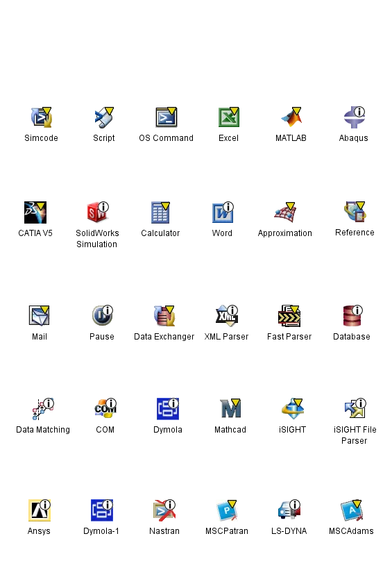Pick the MSCPatran component icon
Viewport: 392px width, 577px height.
click(x=227, y=510)
